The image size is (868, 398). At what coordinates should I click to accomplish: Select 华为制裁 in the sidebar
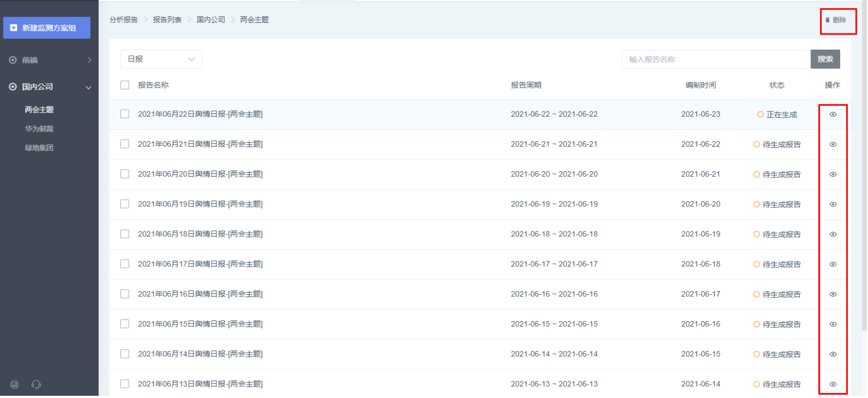pyautogui.click(x=39, y=129)
